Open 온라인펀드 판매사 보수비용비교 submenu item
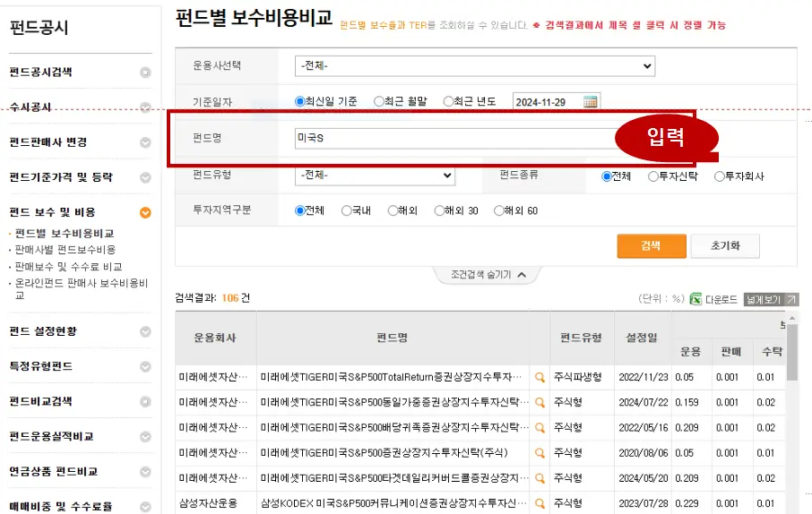 (82, 289)
